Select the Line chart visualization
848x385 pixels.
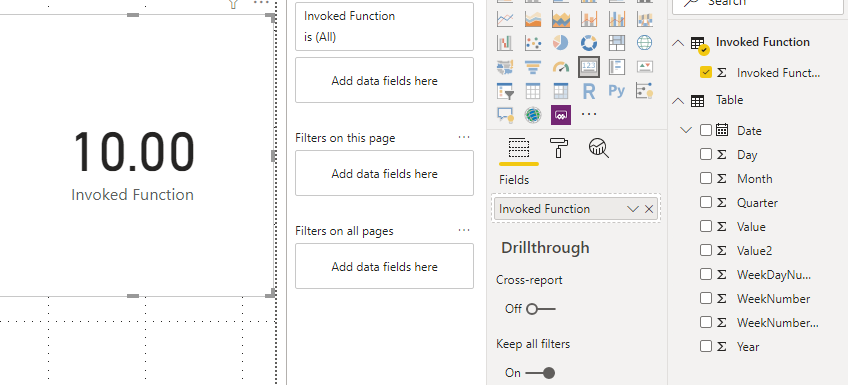505,19
